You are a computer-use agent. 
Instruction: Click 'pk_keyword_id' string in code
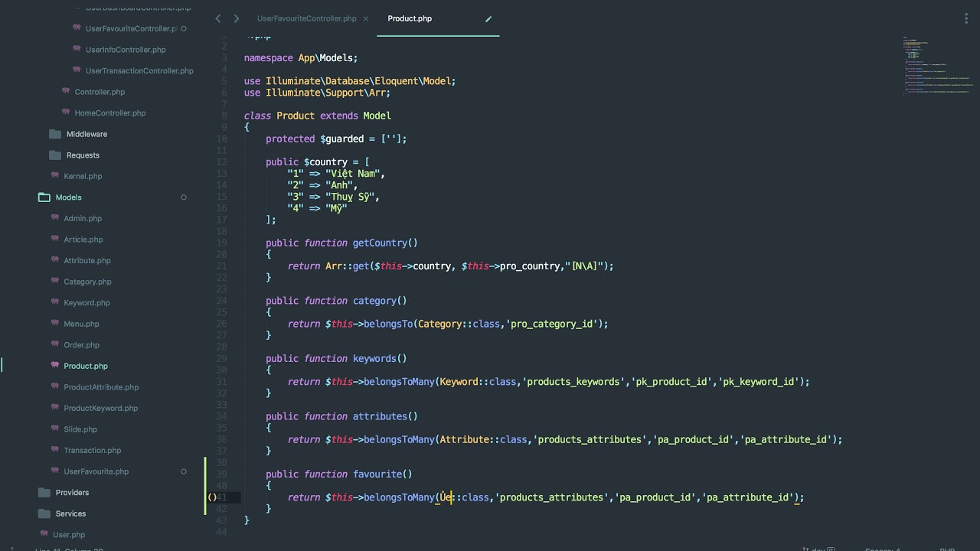click(758, 381)
